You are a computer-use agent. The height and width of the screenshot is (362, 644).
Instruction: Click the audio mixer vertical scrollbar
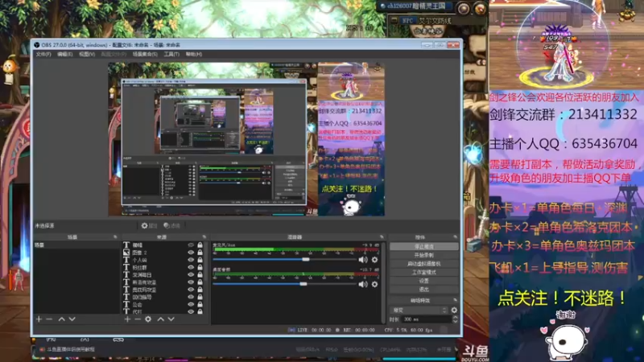click(x=384, y=282)
